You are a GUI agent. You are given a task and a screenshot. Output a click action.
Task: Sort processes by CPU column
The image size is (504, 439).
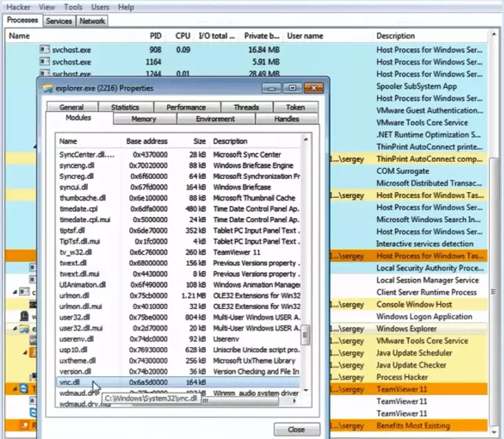tap(183, 36)
